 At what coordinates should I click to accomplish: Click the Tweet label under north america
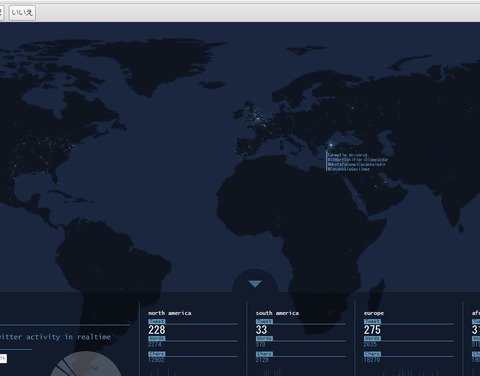coord(156,321)
